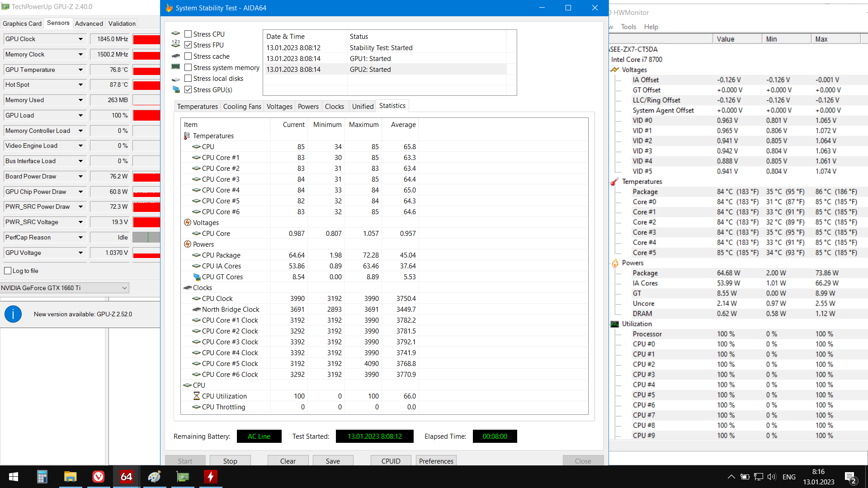The image size is (868, 488).
Task: Click the GPU-Z update info icon
Action: [x=13, y=314]
